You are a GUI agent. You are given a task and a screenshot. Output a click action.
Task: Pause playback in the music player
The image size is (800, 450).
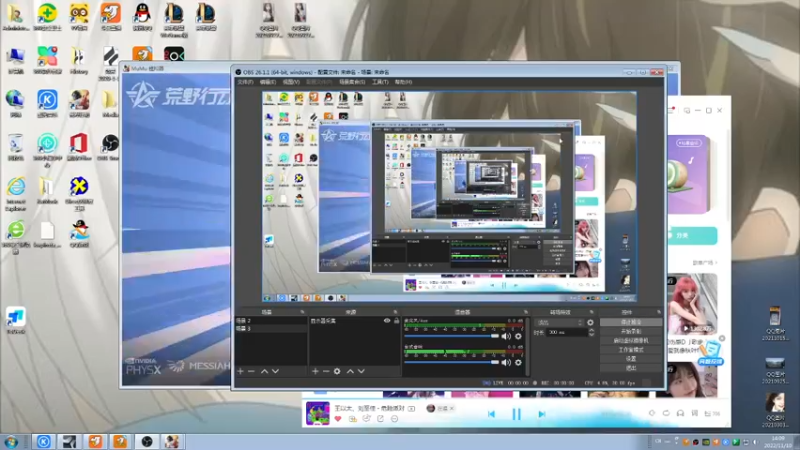coord(516,414)
